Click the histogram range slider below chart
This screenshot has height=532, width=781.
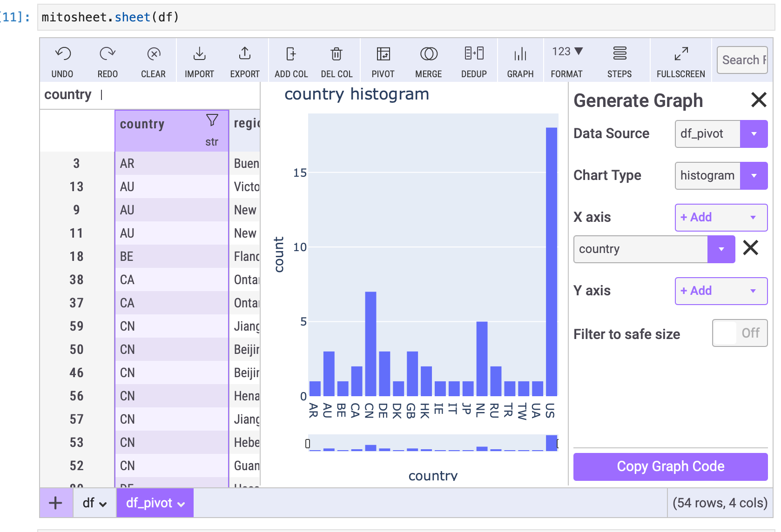click(x=432, y=443)
